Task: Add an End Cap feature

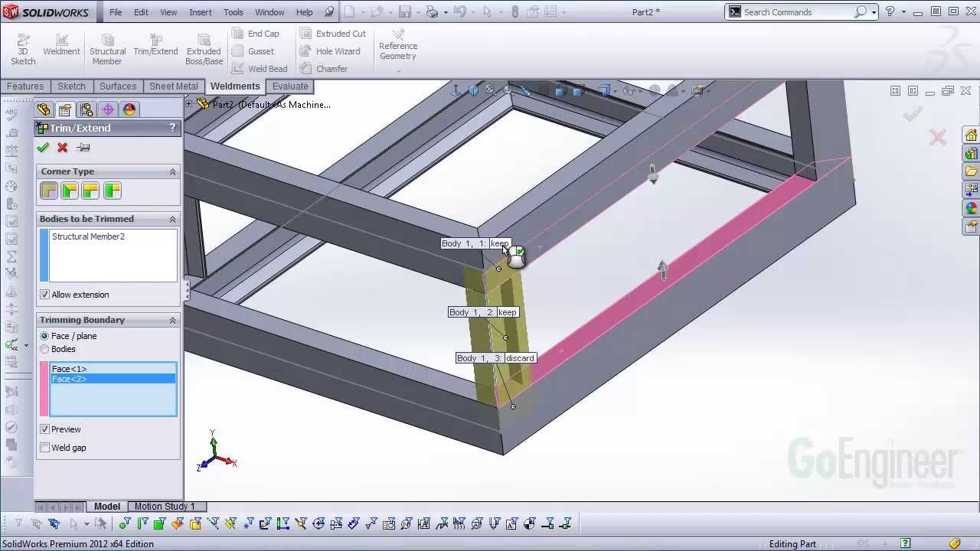Action: click(256, 34)
